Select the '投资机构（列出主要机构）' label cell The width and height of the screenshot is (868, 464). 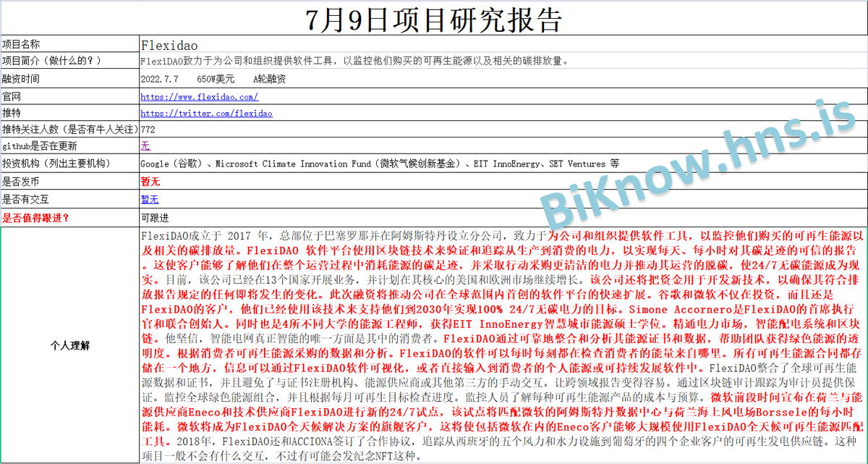(69, 164)
